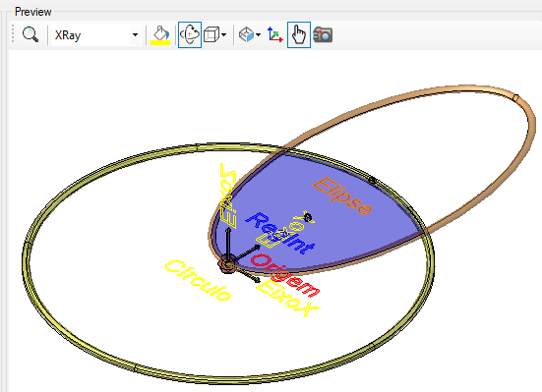Click the wireframe cube view icon
542x392 pixels.
click(211, 35)
